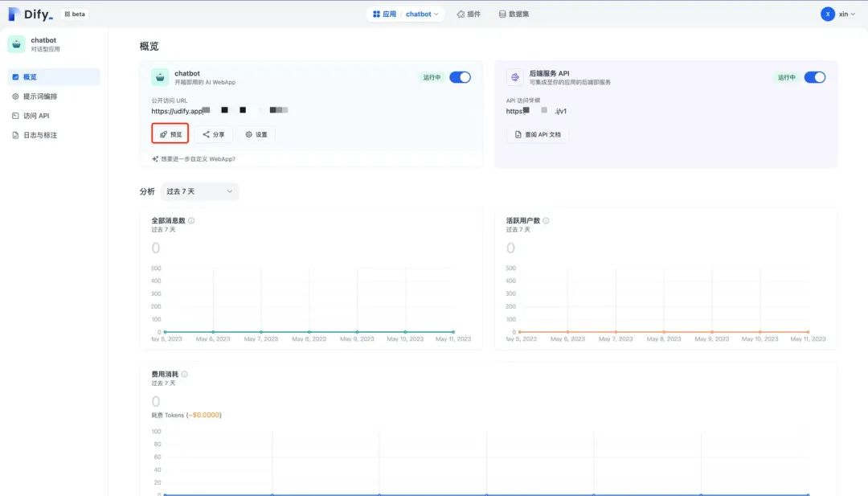Click May 8, 2023 point in messages chart
The width and height of the screenshot is (868, 496).
(309, 332)
